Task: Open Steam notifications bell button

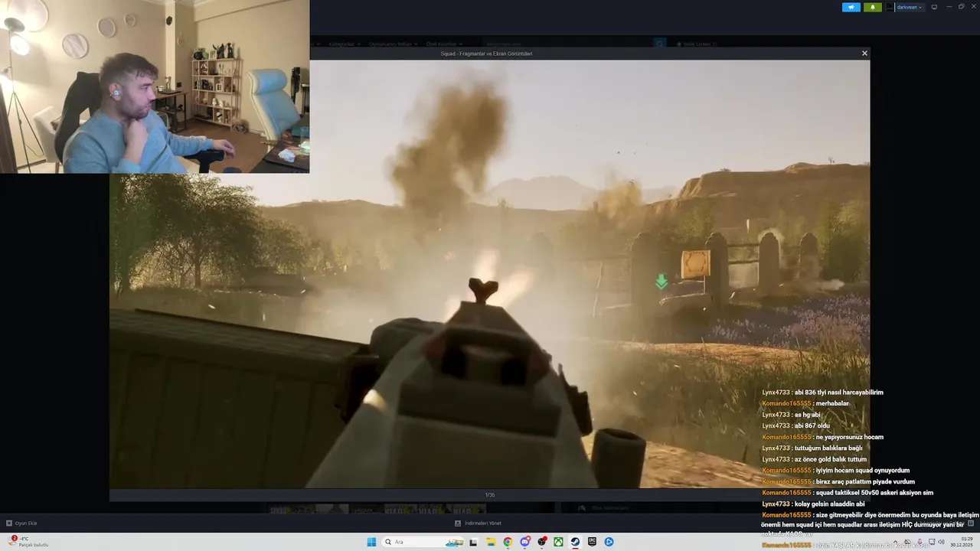Action: click(872, 7)
